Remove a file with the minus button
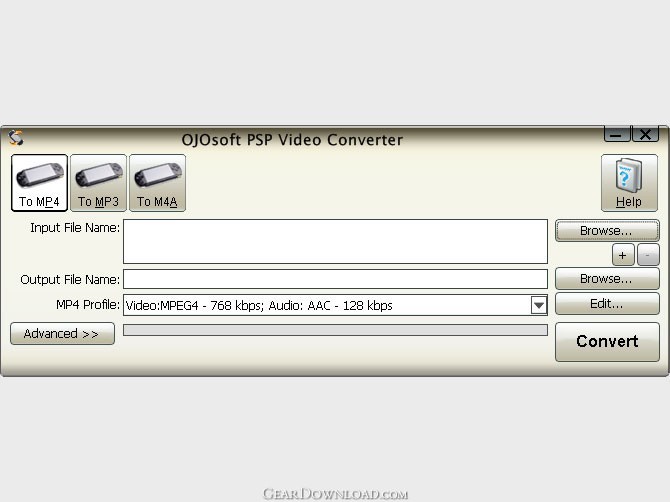 (648, 255)
